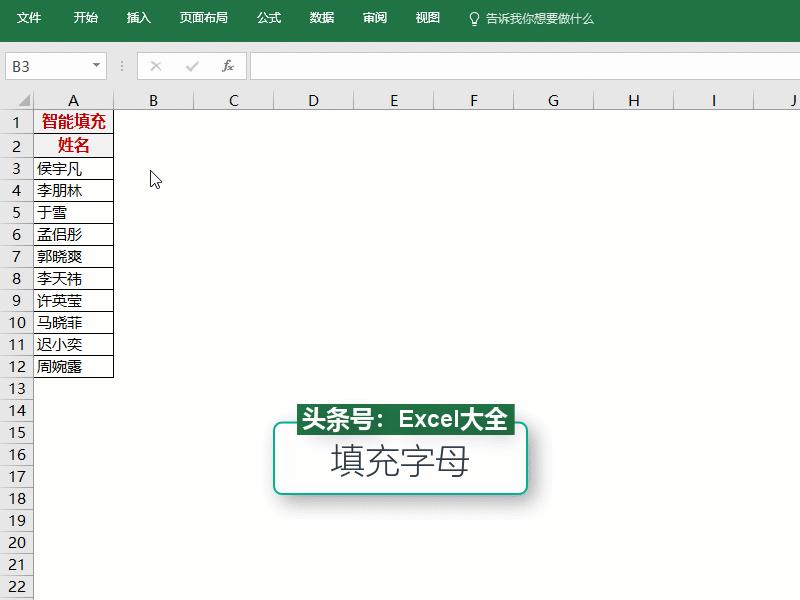Open the 文件 menu
Viewport: 800px width, 600px height.
pyautogui.click(x=28, y=17)
